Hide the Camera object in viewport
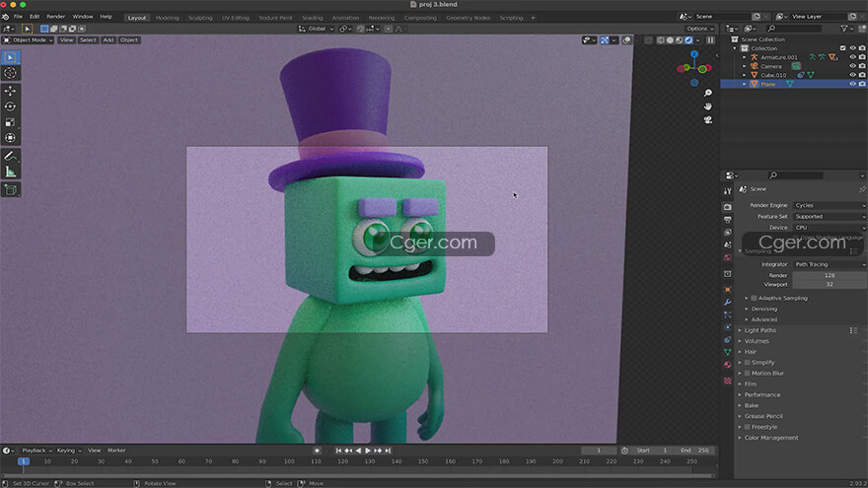This screenshot has width=868, height=488. pos(852,66)
